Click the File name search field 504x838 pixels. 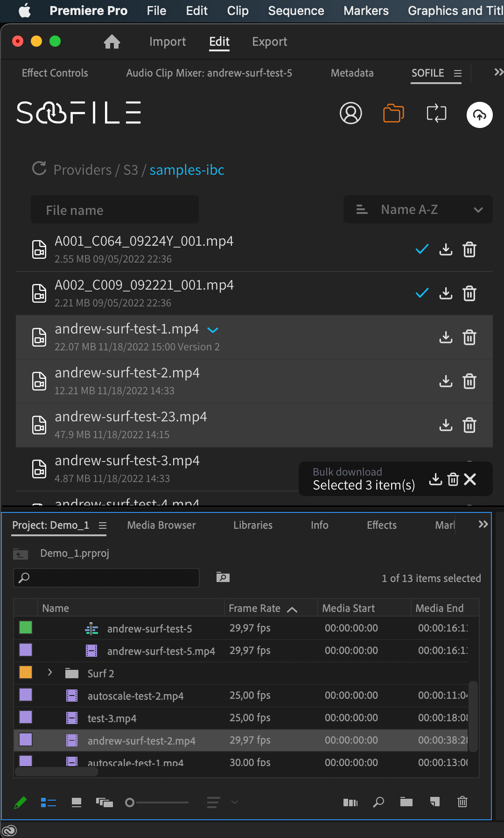point(115,210)
